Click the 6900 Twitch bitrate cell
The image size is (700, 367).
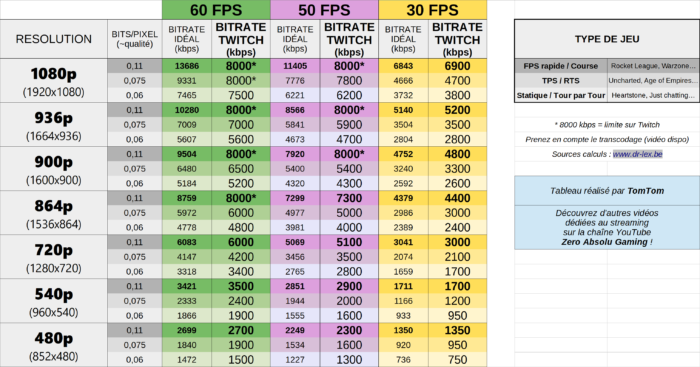pyautogui.click(x=458, y=66)
